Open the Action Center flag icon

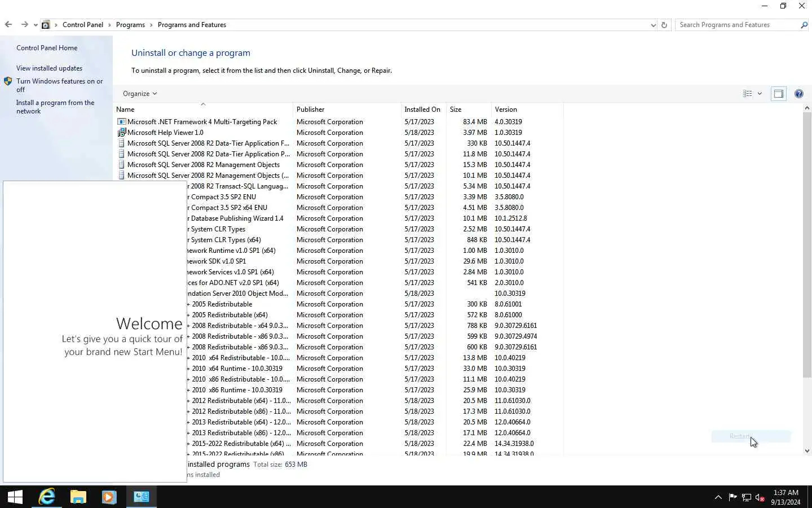[x=732, y=497]
